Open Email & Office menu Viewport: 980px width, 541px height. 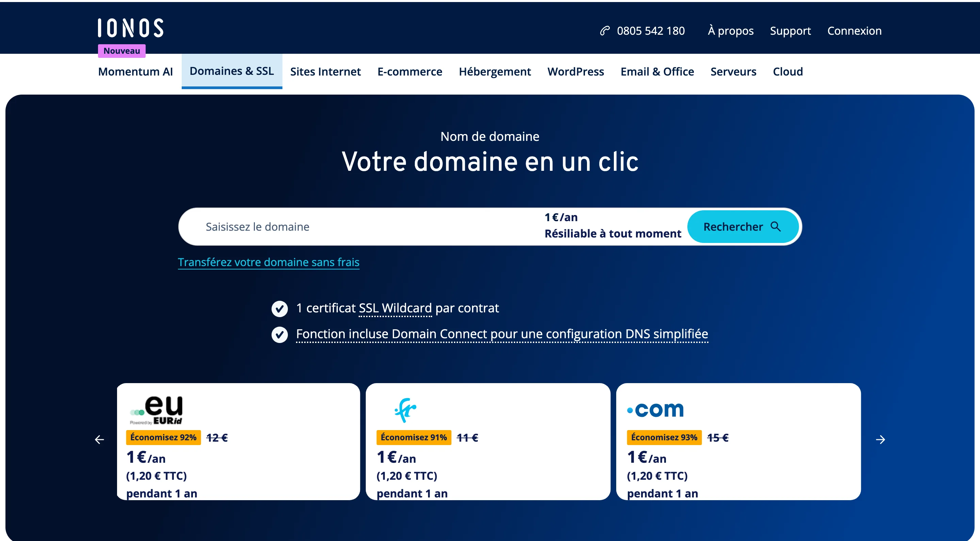pyautogui.click(x=657, y=71)
